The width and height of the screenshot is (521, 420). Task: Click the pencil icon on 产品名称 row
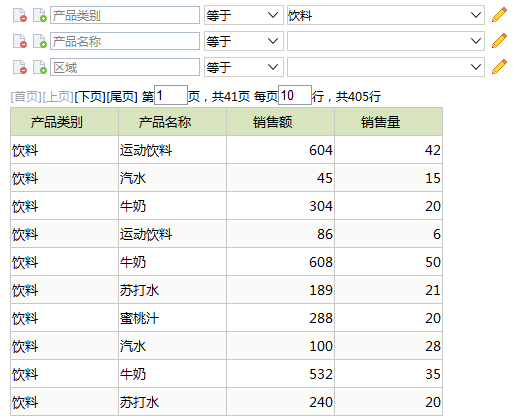[x=499, y=41]
